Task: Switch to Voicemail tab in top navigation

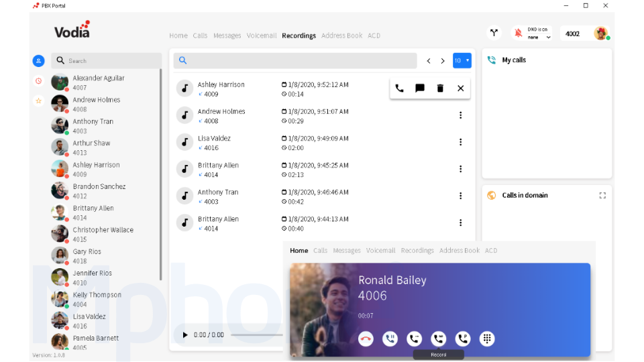Action: (262, 36)
